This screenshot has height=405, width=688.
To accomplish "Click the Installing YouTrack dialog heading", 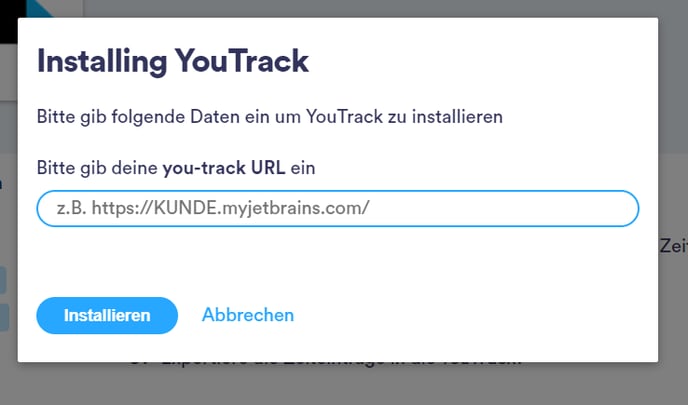I will coord(173,61).
